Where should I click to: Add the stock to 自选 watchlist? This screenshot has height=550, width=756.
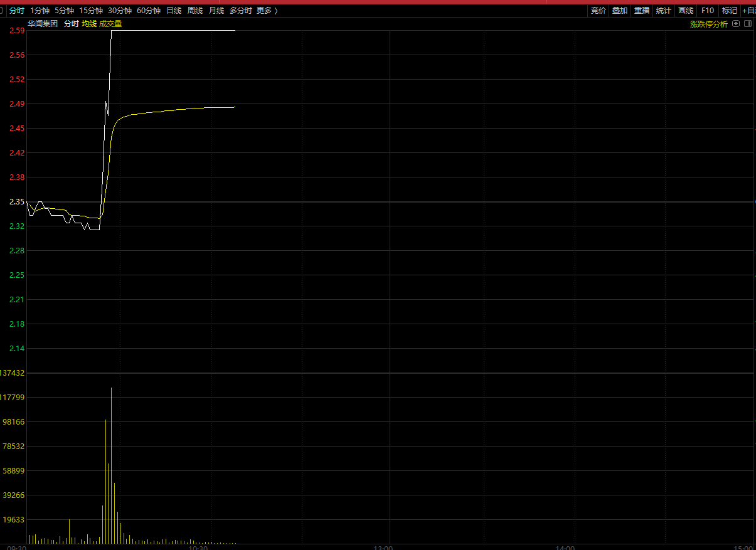pyautogui.click(x=749, y=11)
